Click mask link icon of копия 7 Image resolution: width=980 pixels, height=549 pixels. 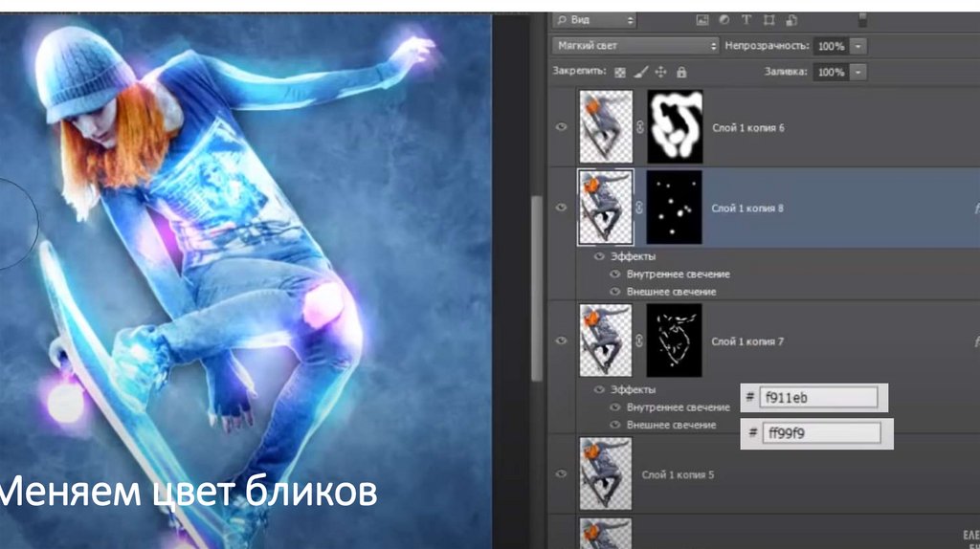(x=639, y=340)
